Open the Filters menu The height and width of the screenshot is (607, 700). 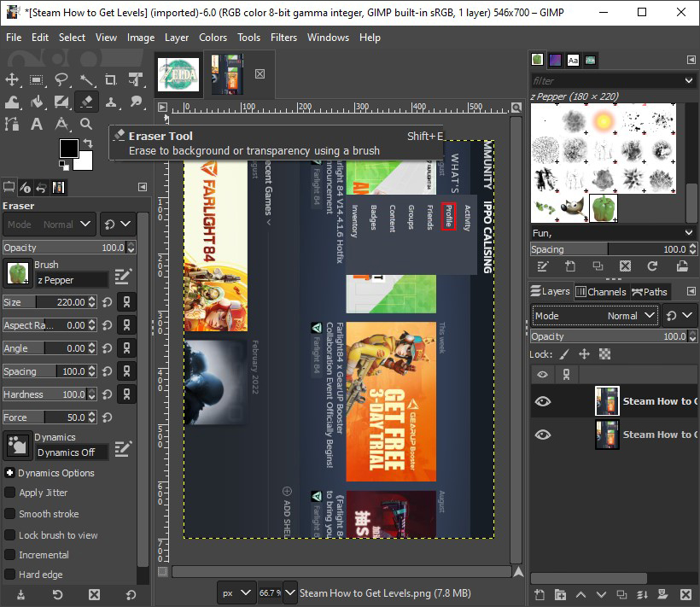283,38
